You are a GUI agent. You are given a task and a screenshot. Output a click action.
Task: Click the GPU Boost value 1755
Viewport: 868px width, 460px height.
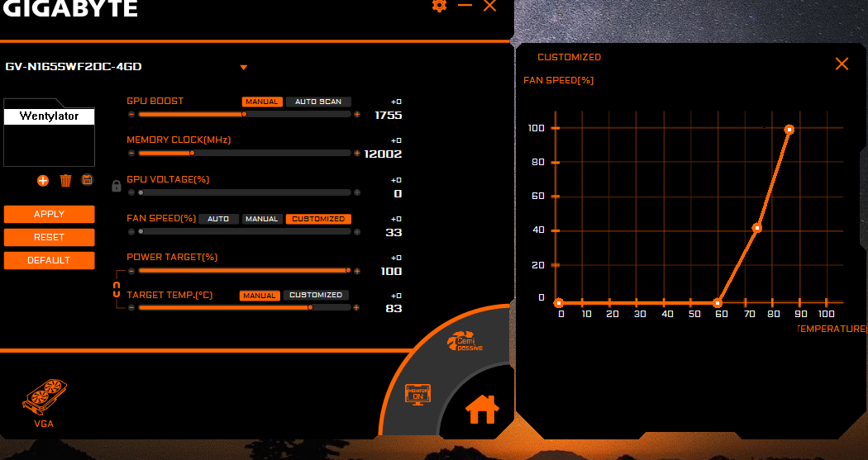(388, 115)
